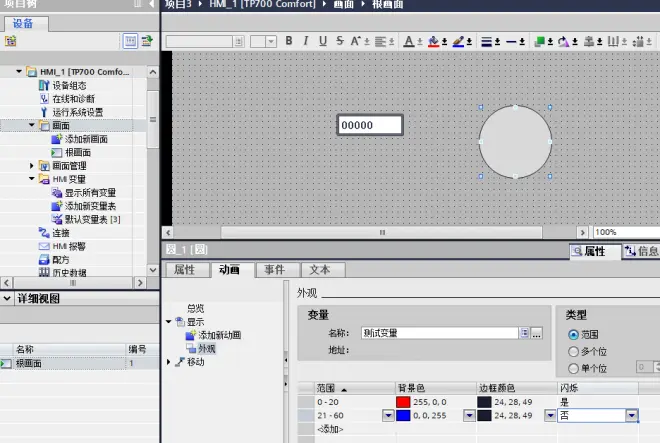Toggle bold formatting

pos(289,41)
